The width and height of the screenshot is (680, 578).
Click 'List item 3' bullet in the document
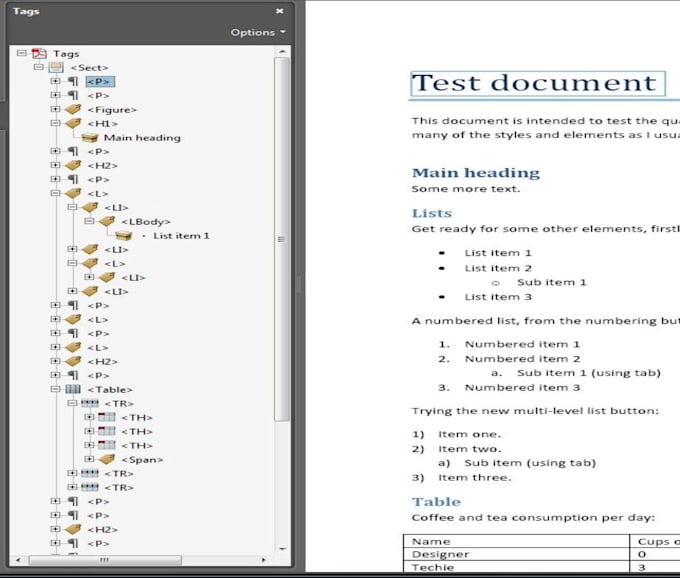click(x=498, y=297)
